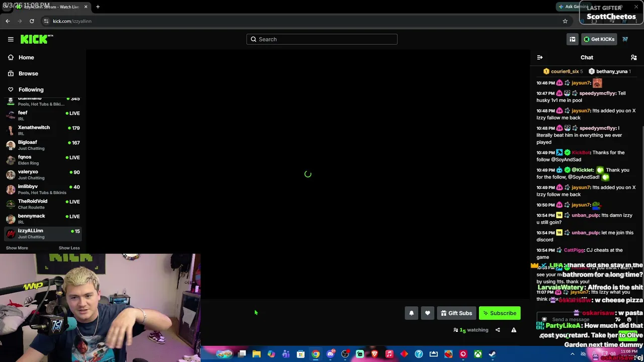Open Microsoft Store from the taskbar

click(301, 354)
